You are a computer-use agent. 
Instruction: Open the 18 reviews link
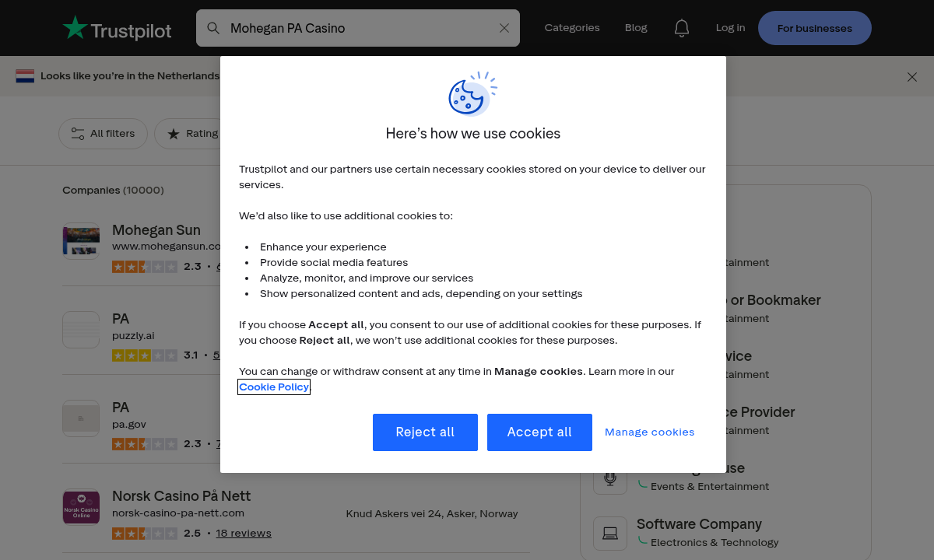pyautogui.click(x=244, y=534)
